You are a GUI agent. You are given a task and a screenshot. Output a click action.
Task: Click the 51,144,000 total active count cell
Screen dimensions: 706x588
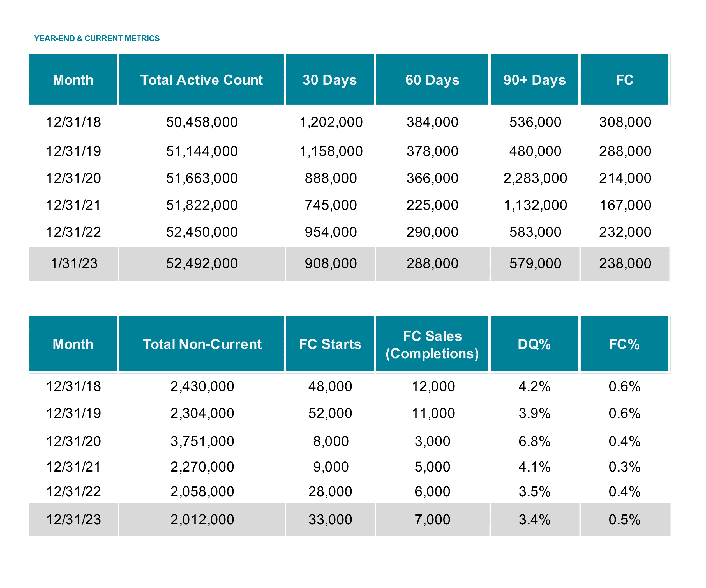click(x=202, y=151)
